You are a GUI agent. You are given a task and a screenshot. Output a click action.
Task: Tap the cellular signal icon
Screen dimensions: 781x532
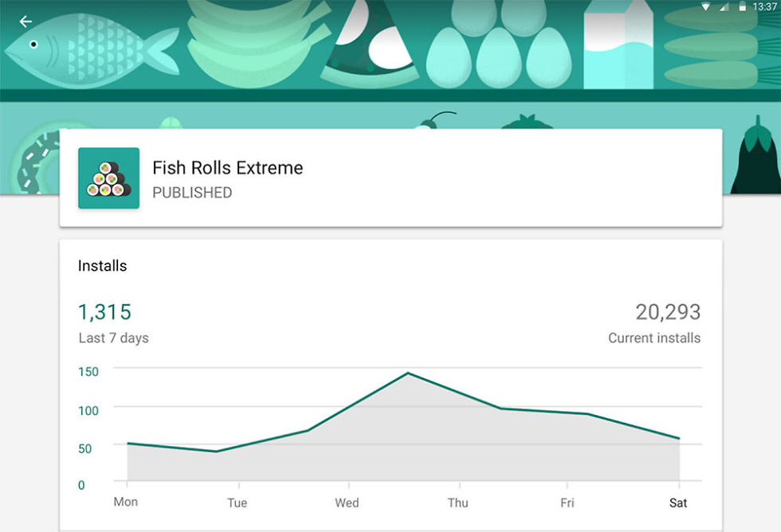[x=724, y=7]
